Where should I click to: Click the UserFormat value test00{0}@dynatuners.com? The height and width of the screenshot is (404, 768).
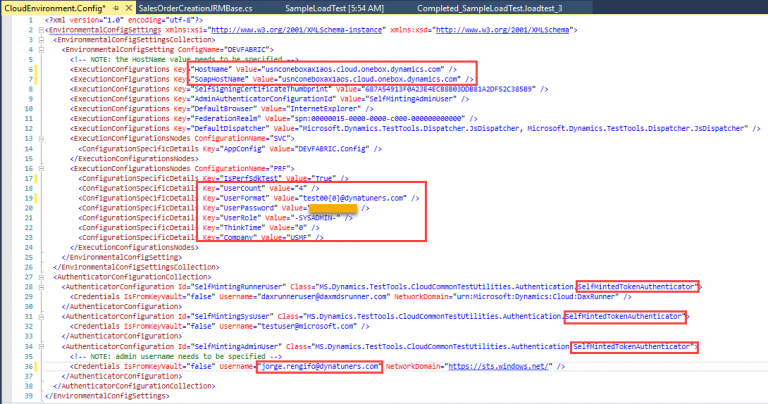click(x=354, y=198)
